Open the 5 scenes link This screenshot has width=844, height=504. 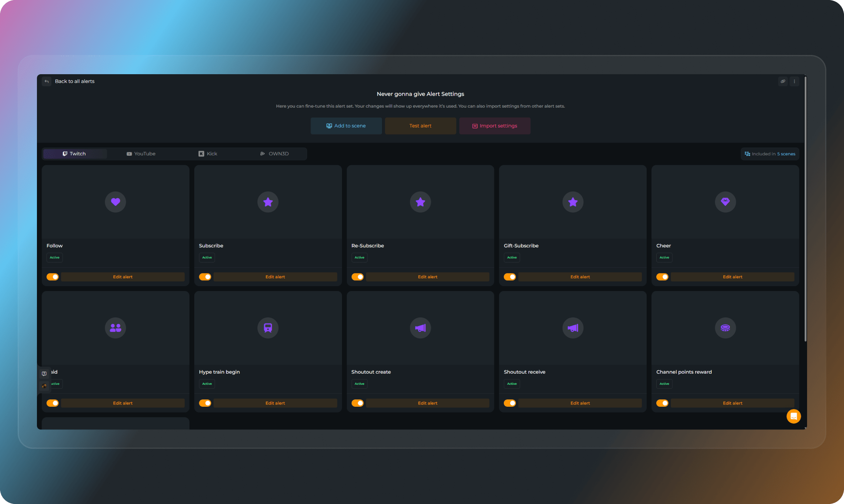point(786,154)
